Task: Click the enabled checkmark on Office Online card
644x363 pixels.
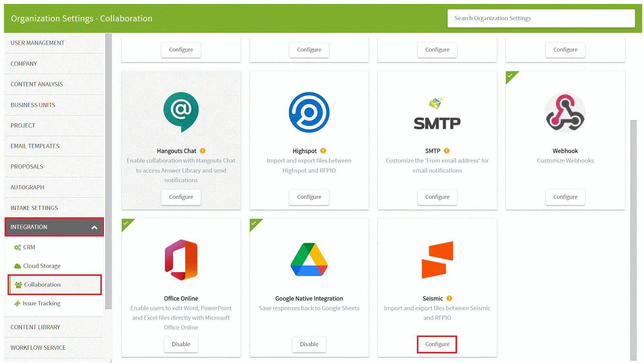Action: 126,223
